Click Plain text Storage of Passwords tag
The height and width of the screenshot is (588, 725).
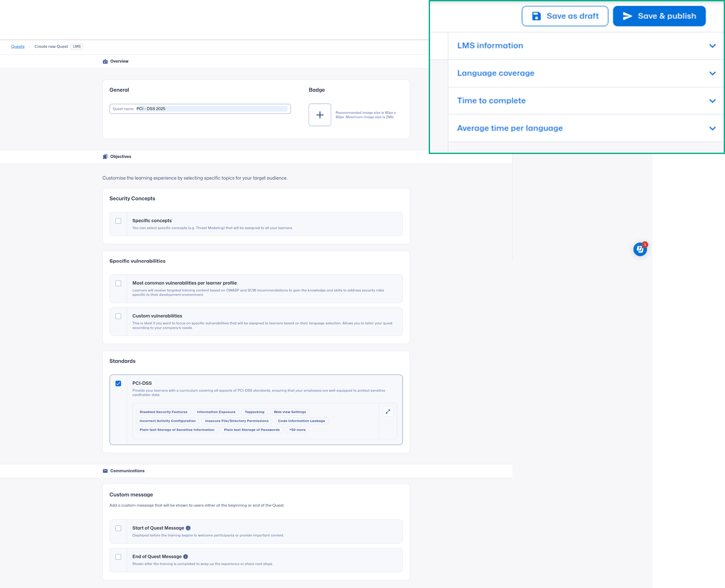pyautogui.click(x=252, y=430)
